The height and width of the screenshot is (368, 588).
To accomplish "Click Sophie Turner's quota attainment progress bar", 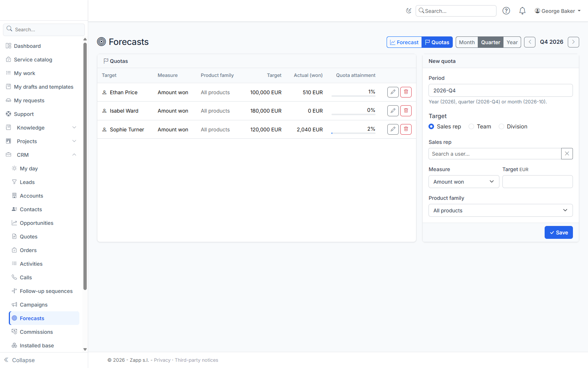I will (x=353, y=133).
